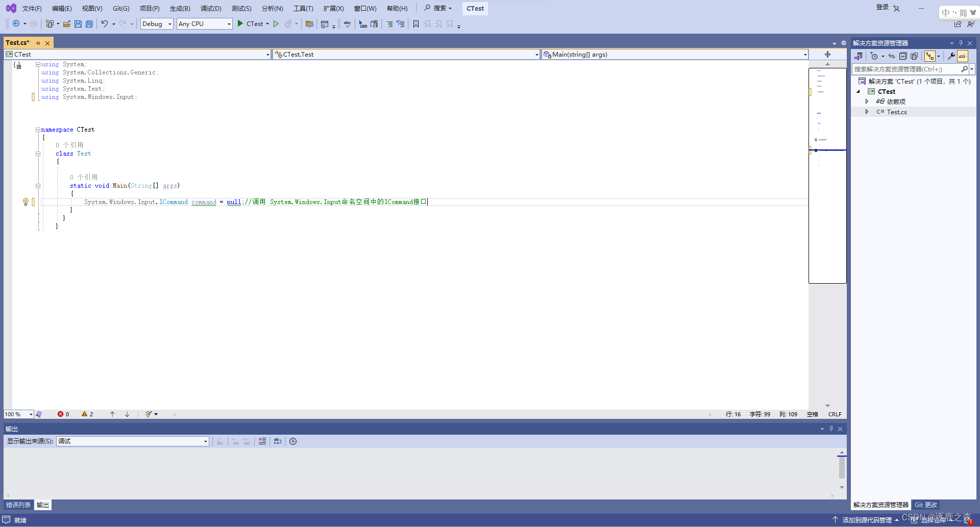This screenshot has height=527, width=980.
Task: Uncomment the selected lines icon
Action: point(401,23)
